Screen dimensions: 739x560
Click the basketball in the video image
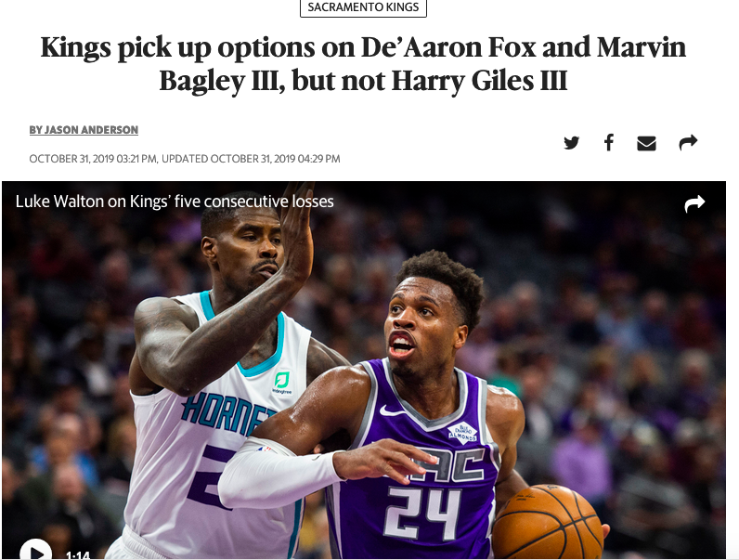pyautogui.click(x=547, y=522)
